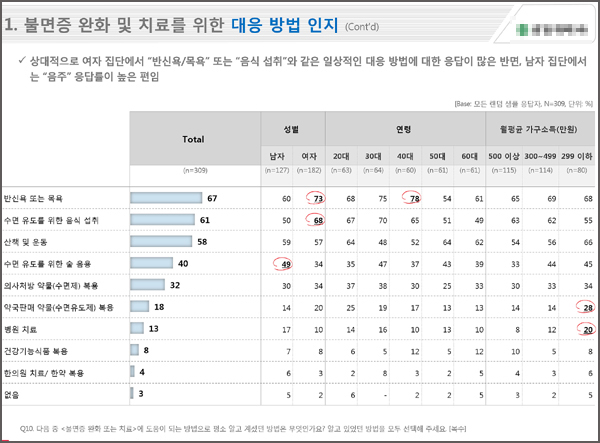Click the red-circled 73 in the 여자 column
Image resolution: width=600 pixels, height=443 pixels.
(x=316, y=198)
